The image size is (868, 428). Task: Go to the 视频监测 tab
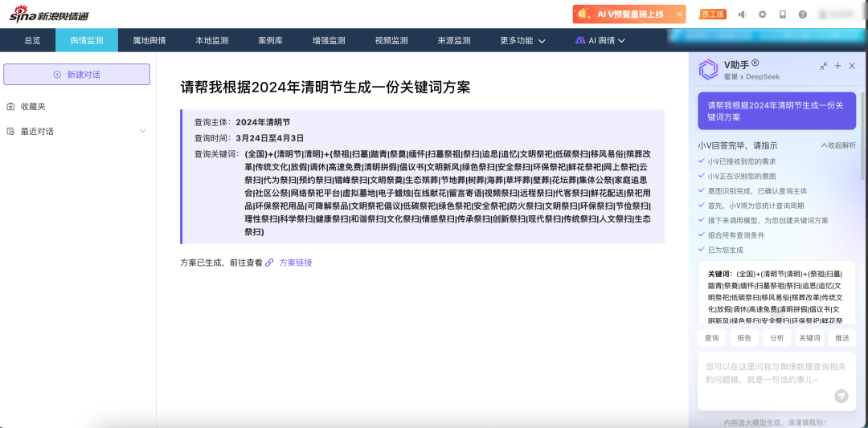(x=391, y=40)
